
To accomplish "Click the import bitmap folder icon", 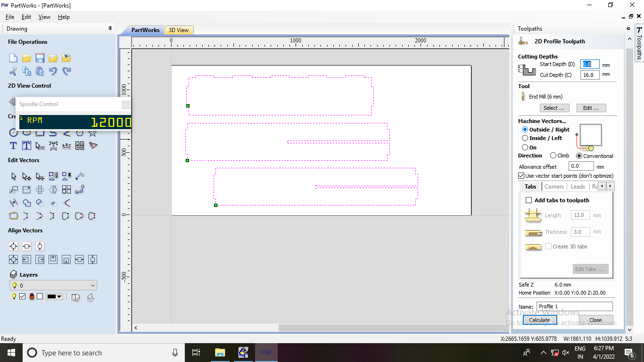I will tap(66, 58).
